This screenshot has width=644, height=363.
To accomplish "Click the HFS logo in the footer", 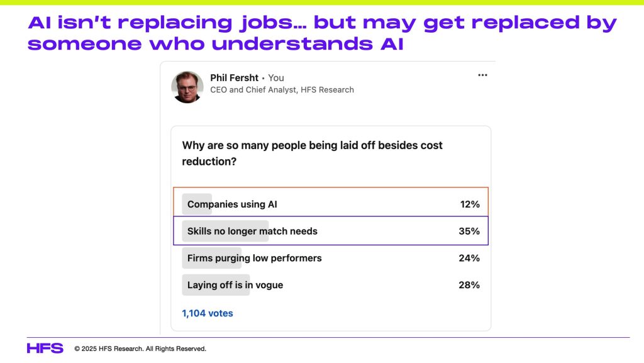I will tap(45, 349).
